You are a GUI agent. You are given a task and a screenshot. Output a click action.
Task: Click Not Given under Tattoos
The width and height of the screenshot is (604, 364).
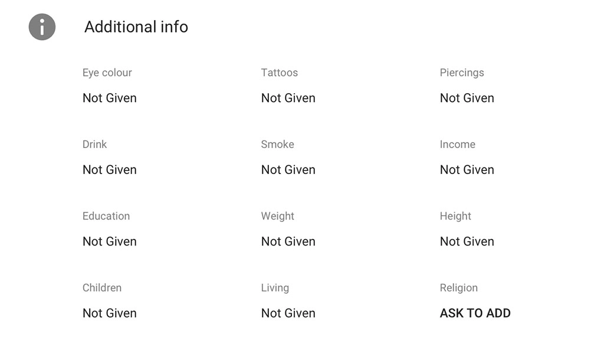[288, 98]
